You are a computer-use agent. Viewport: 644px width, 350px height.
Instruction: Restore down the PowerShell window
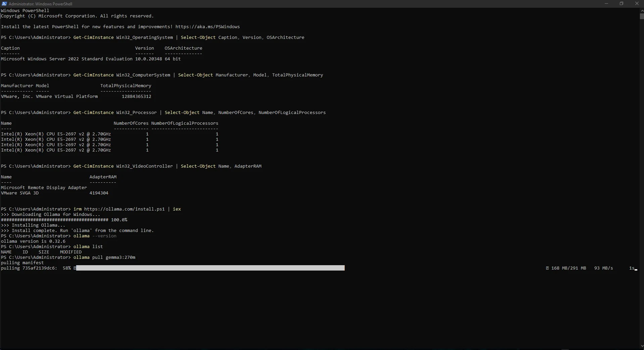click(622, 4)
